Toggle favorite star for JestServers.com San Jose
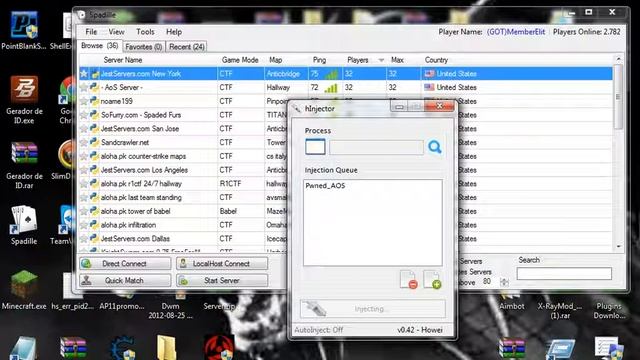This screenshot has height=360, width=640. pos(84,129)
